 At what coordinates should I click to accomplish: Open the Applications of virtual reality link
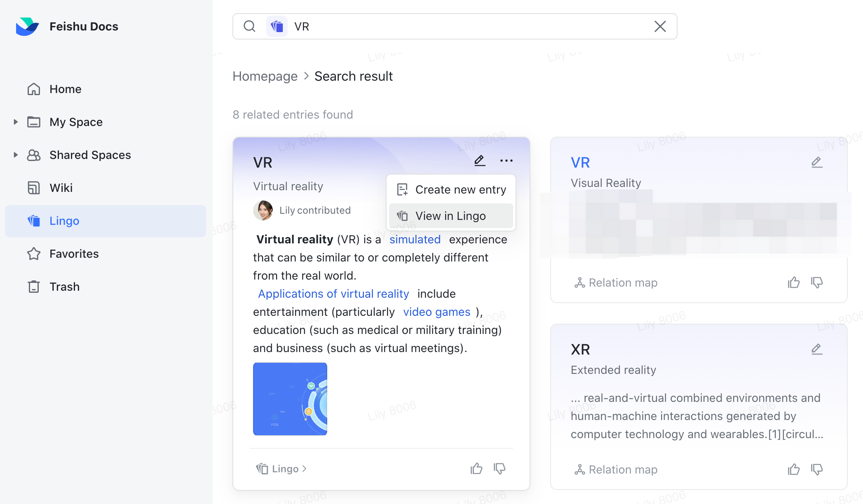(333, 294)
